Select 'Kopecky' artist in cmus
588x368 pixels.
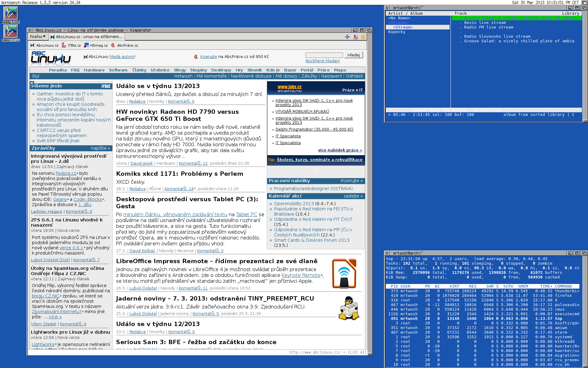(x=397, y=32)
